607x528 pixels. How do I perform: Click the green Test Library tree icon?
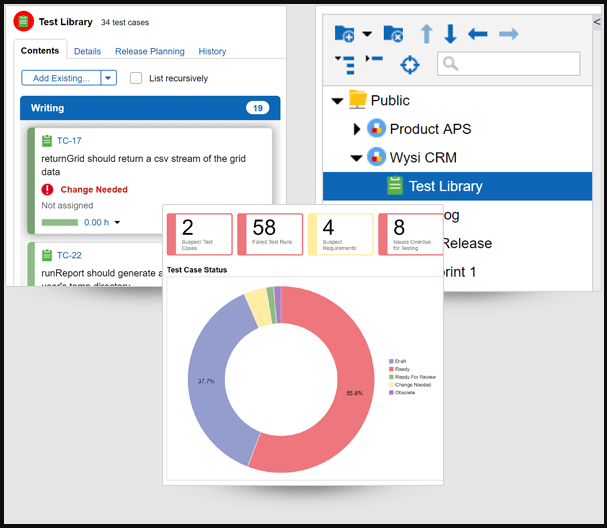[395, 185]
